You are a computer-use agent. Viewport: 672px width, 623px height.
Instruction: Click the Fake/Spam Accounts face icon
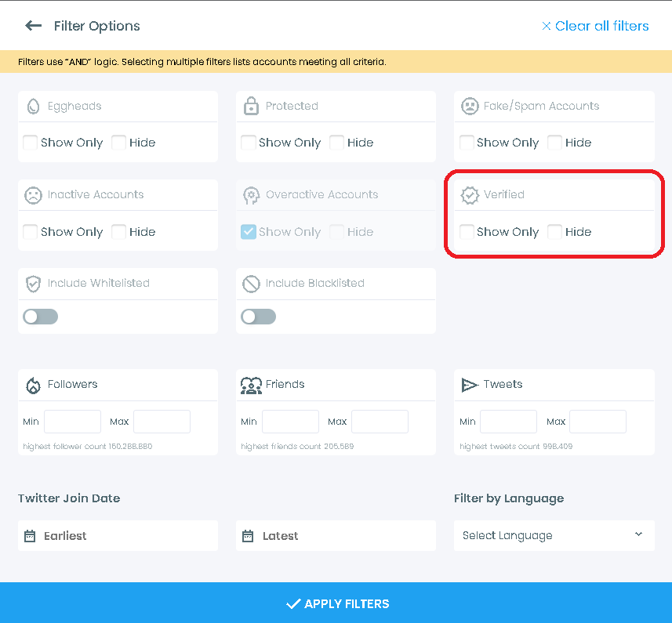pyautogui.click(x=470, y=106)
